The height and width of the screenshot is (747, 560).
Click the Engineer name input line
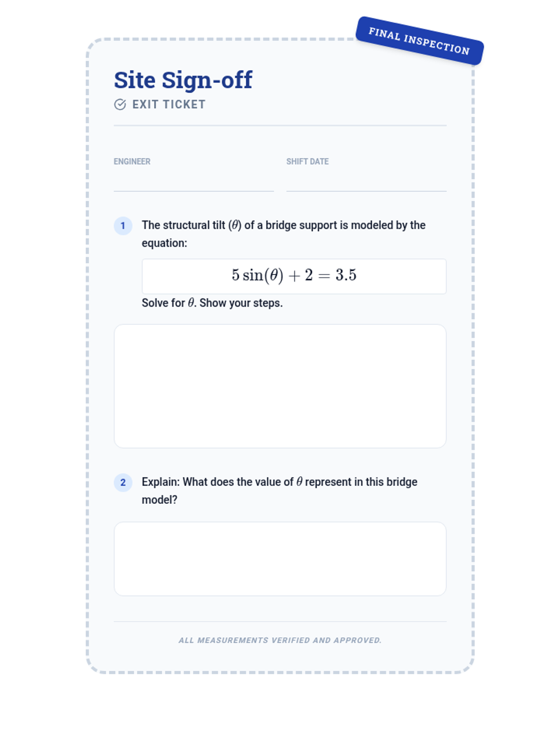coord(194,182)
